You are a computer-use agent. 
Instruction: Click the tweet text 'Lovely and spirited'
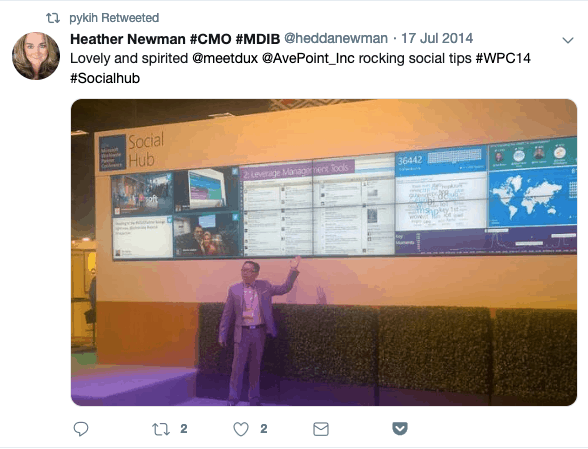point(129,59)
